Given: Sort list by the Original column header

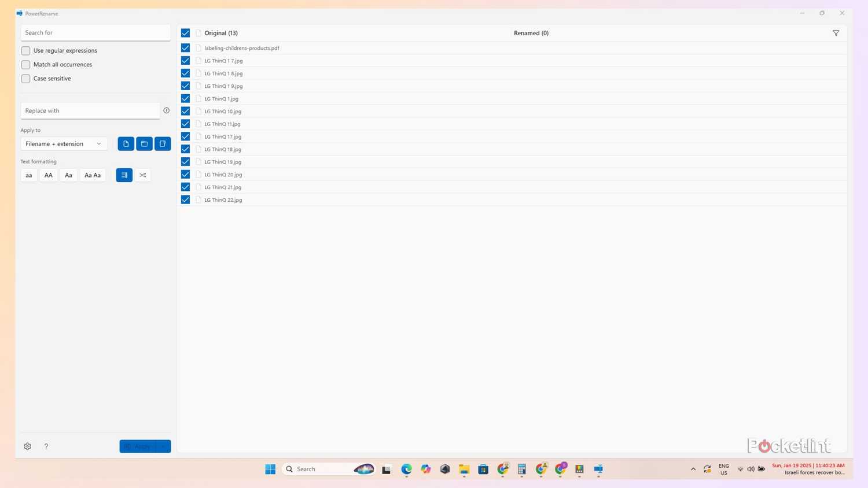Looking at the screenshot, I should pos(220,33).
